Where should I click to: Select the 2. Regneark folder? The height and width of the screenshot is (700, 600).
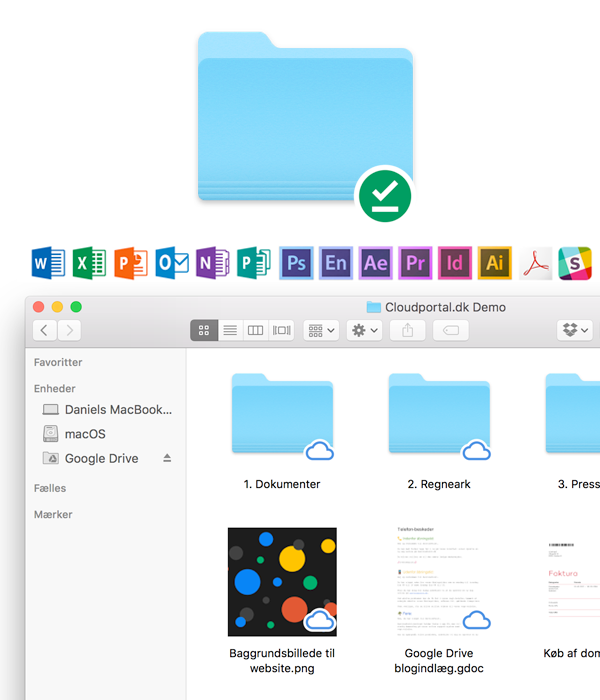[x=439, y=414]
